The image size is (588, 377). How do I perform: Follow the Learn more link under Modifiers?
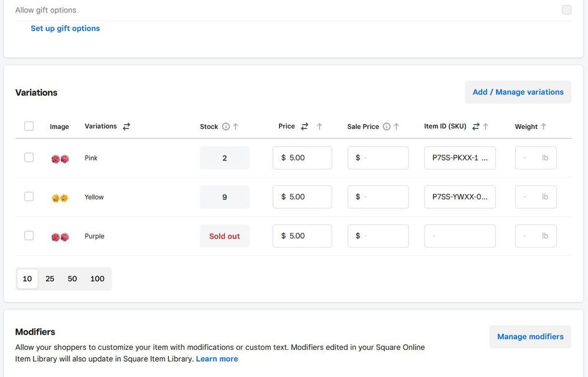(x=217, y=359)
